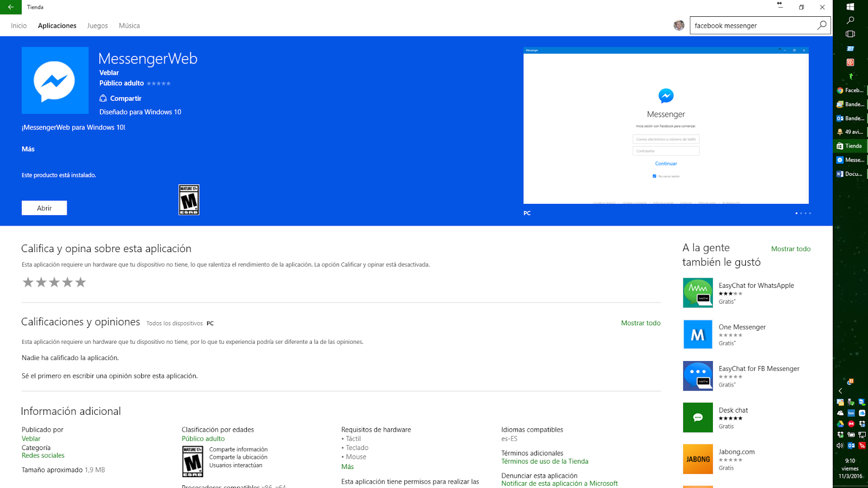Go to the Inicio tab
Screen dimensions: 868x488
tap(18, 25)
